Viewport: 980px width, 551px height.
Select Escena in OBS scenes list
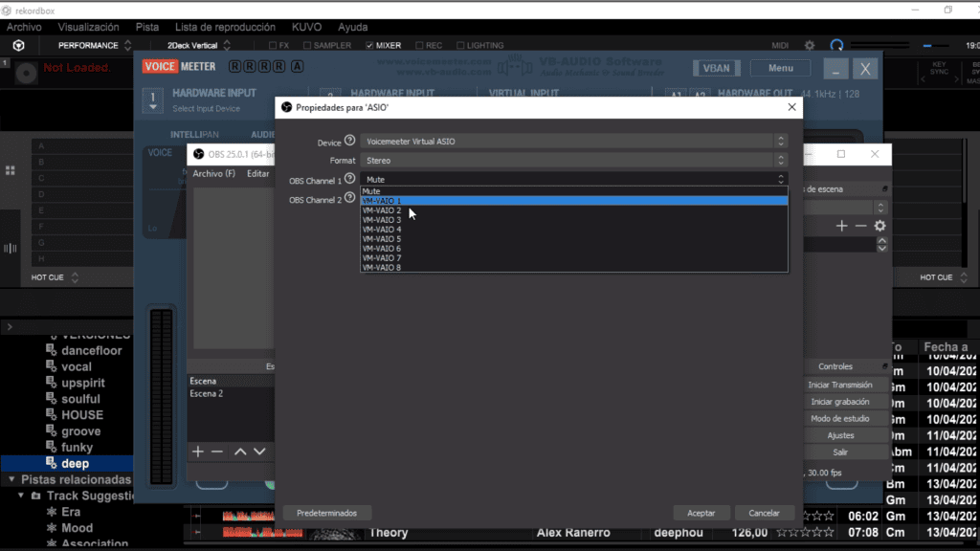(x=231, y=381)
